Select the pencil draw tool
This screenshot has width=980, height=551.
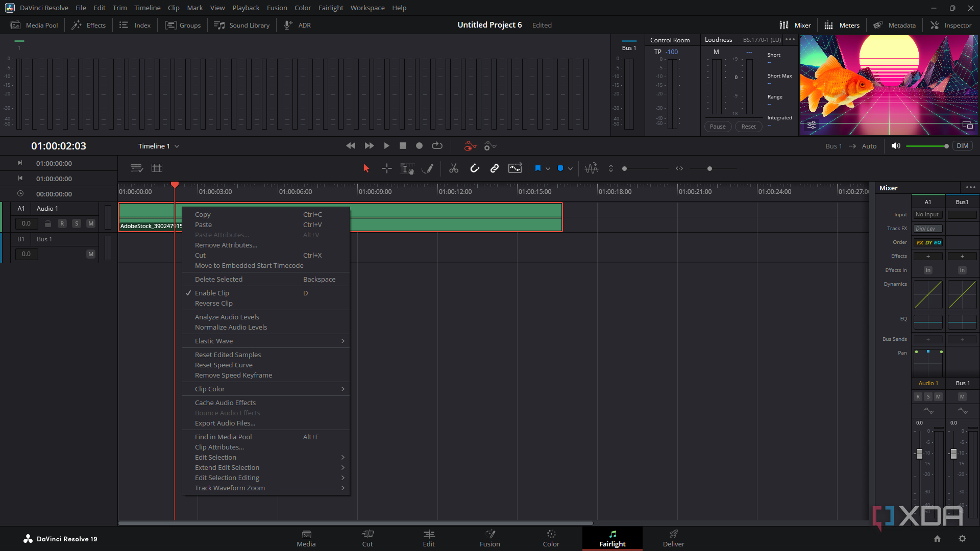pyautogui.click(x=428, y=168)
